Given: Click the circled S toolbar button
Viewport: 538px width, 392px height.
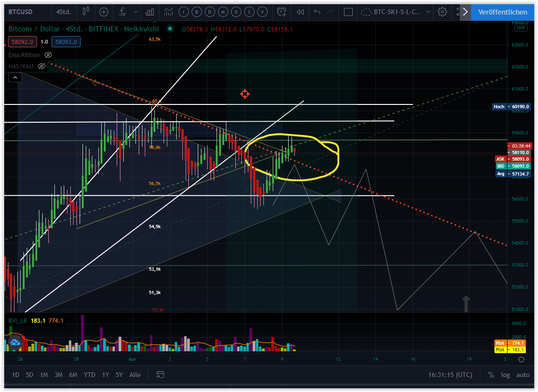Looking at the screenshot, I should (249, 12).
